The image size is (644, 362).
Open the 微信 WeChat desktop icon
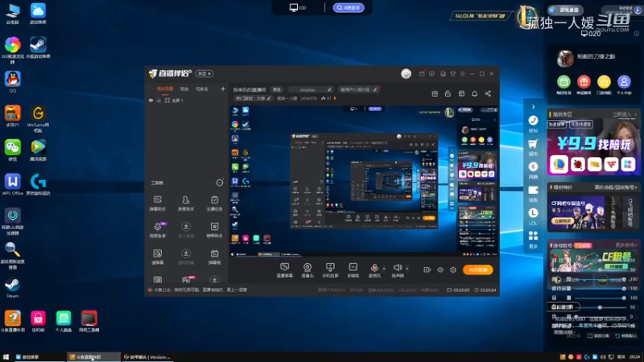click(x=13, y=150)
